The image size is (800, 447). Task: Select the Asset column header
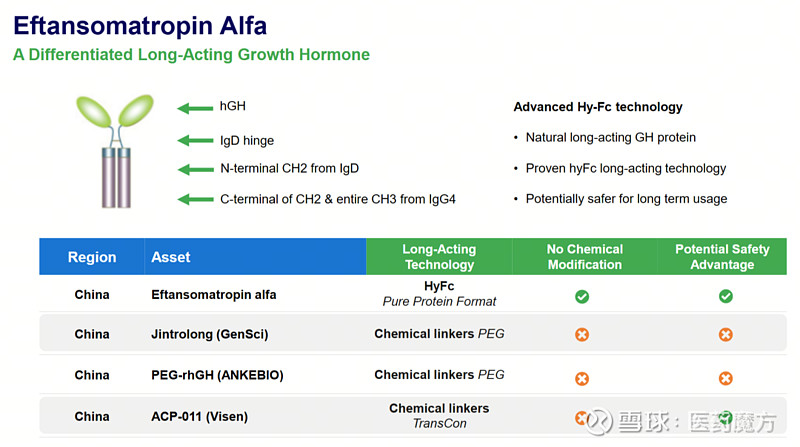click(171, 257)
